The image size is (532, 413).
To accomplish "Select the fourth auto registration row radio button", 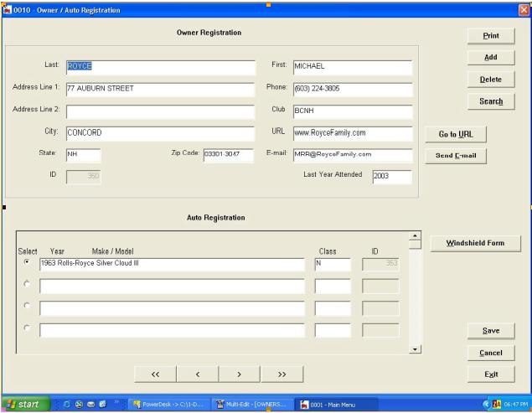I will click(x=27, y=328).
